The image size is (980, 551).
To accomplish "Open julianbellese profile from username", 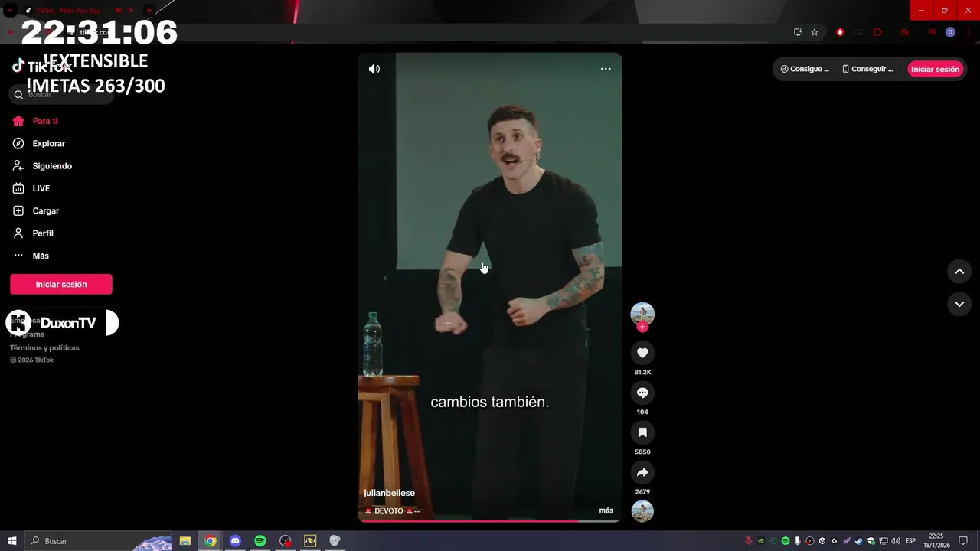I will (x=389, y=493).
